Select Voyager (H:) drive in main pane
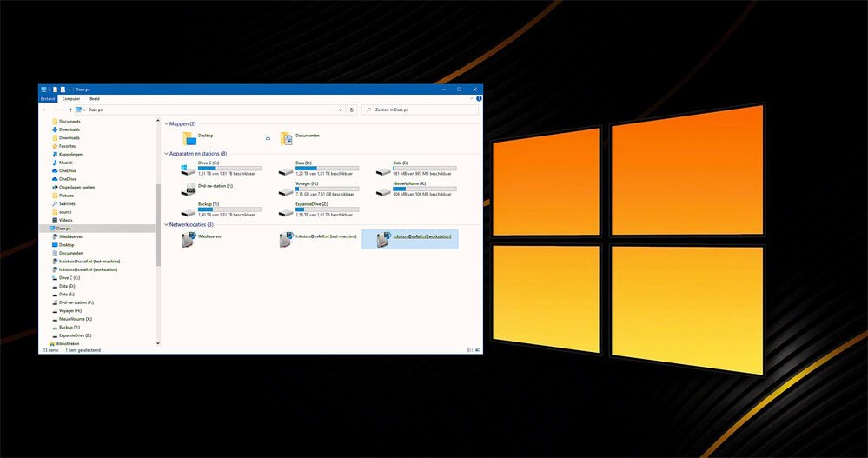 319,189
